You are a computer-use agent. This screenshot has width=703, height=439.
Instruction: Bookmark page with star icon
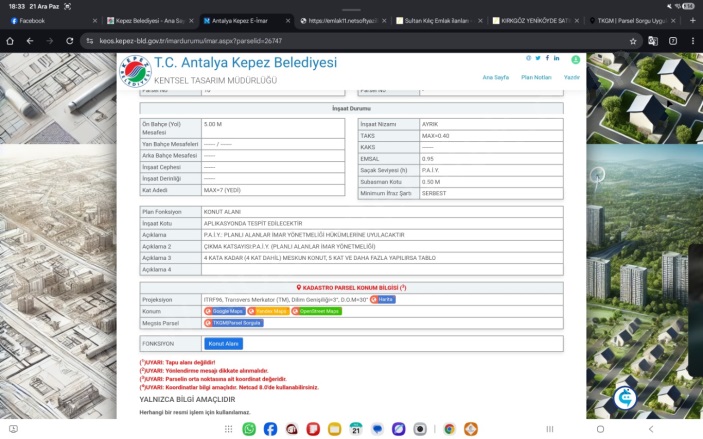tap(633, 41)
